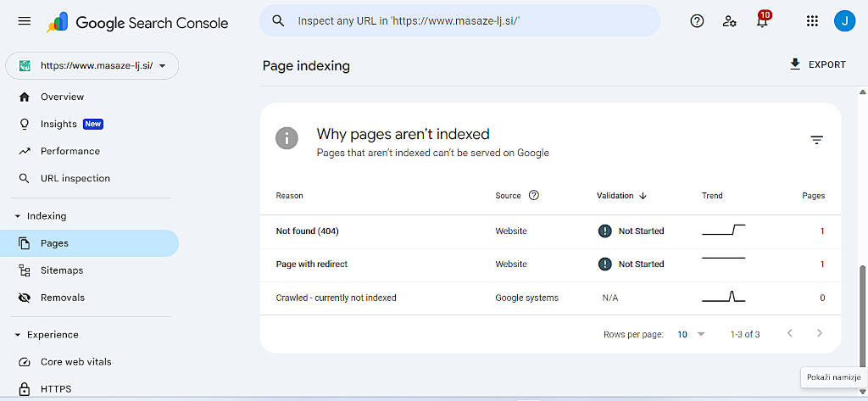The height and width of the screenshot is (401, 868).
Task: Click the Source column help icon
Action: [x=534, y=195]
